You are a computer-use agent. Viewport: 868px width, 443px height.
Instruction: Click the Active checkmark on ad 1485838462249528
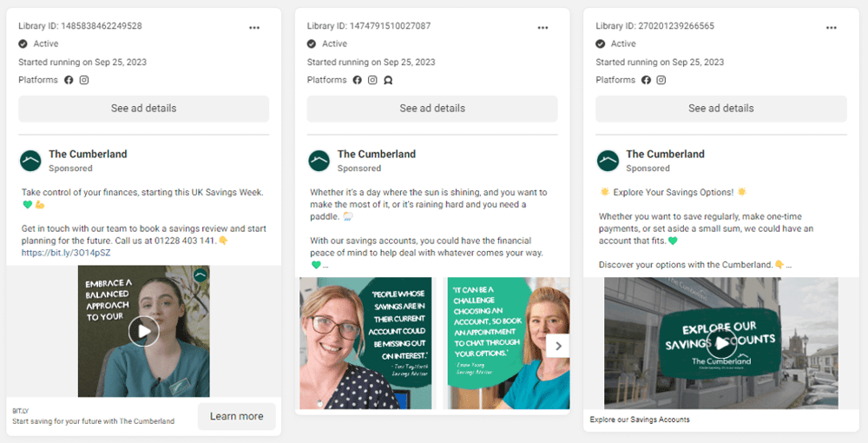[x=23, y=43]
